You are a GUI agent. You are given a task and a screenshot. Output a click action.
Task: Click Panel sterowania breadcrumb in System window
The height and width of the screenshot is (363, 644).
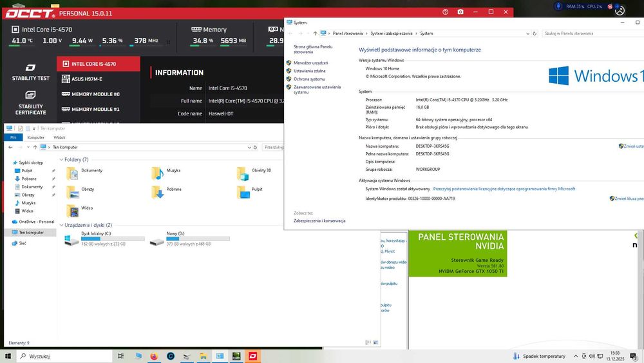[x=348, y=34]
